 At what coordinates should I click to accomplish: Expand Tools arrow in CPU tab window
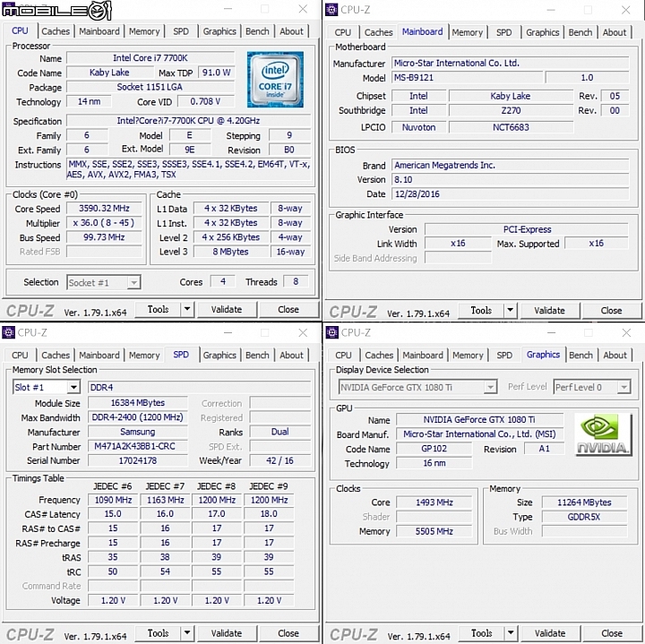click(187, 309)
